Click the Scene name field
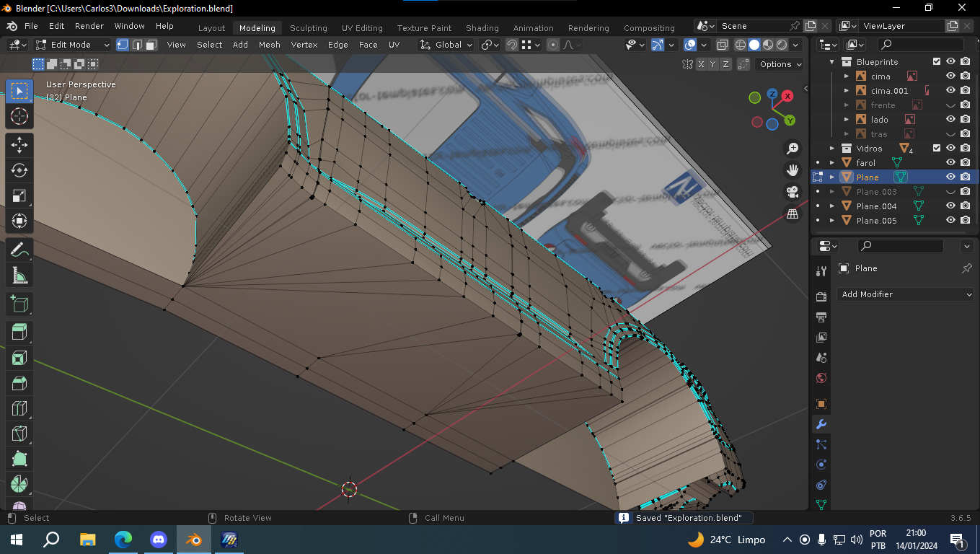The image size is (980, 554). [753, 26]
